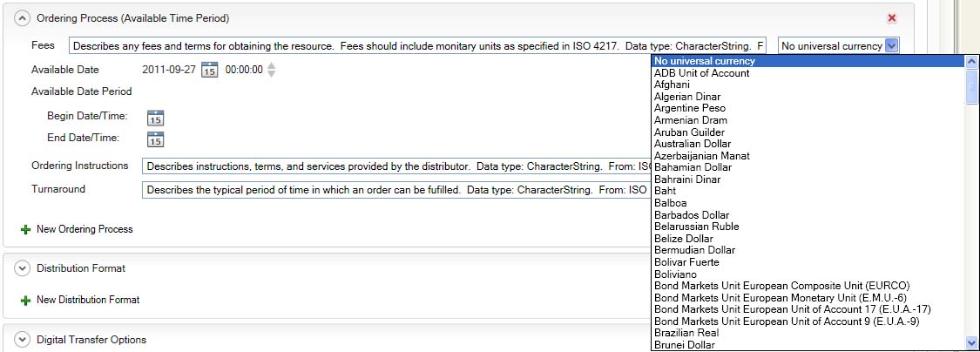Select Australian Dollar from the currency list
980x352 pixels.
pos(693,144)
